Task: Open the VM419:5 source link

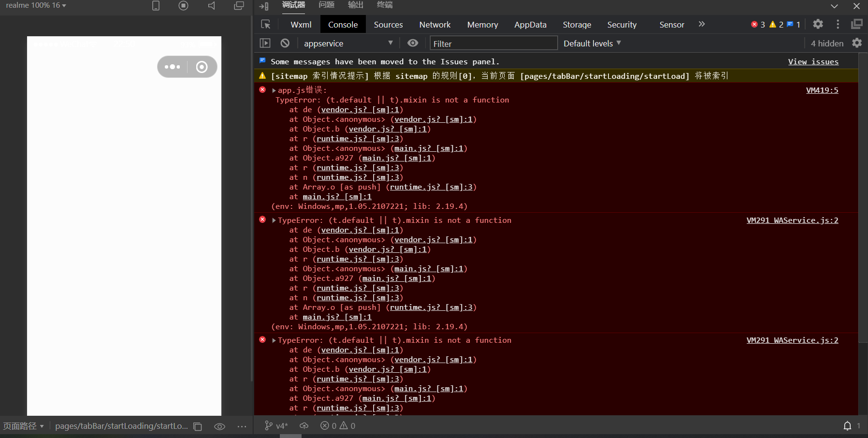Action: 822,90
